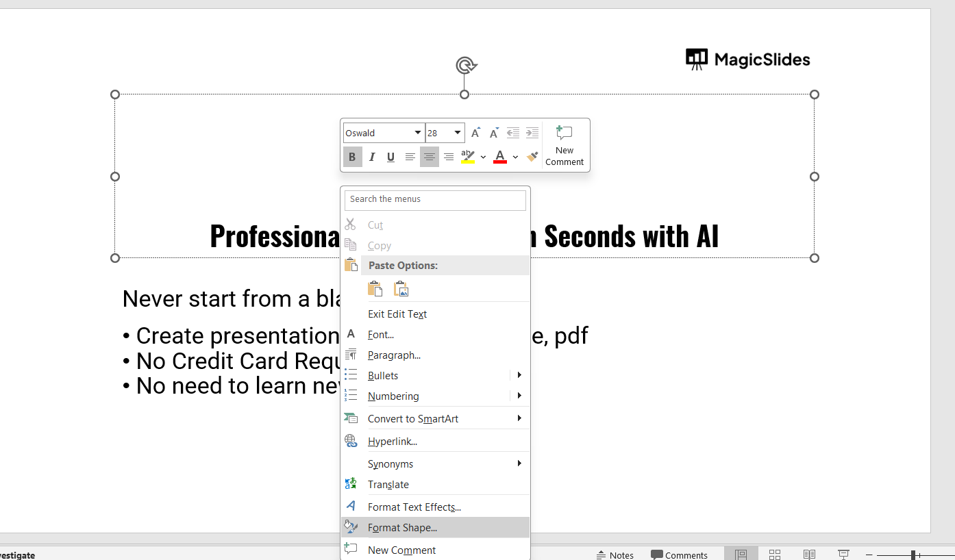Align text left in mini toolbar
Viewport: 955px width, 560px height.
pos(410,157)
